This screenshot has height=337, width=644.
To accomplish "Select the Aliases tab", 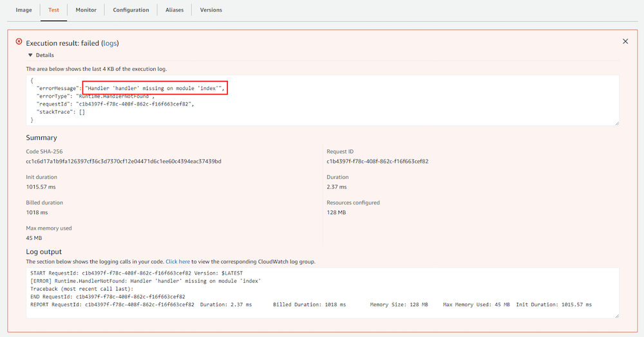I will tap(174, 10).
